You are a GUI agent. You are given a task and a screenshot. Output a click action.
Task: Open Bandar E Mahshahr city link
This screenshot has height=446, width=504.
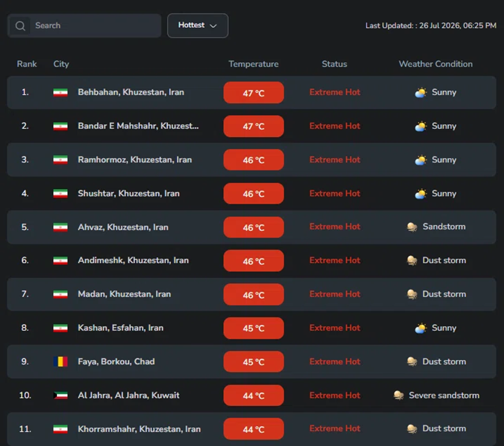pos(138,126)
